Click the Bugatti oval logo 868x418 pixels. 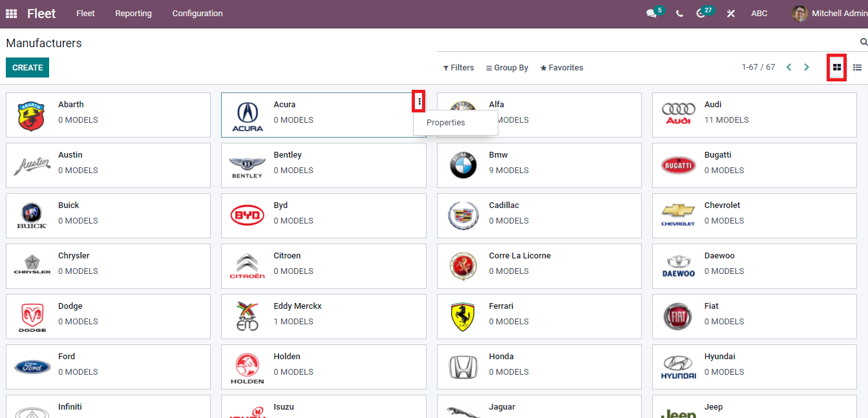pyautogui.click(x=679, y=165)
